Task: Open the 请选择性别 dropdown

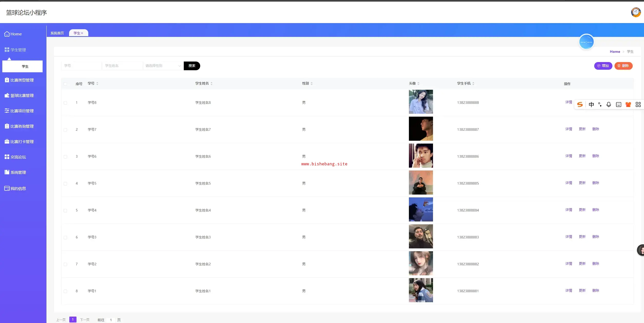Action: point(163,66)
